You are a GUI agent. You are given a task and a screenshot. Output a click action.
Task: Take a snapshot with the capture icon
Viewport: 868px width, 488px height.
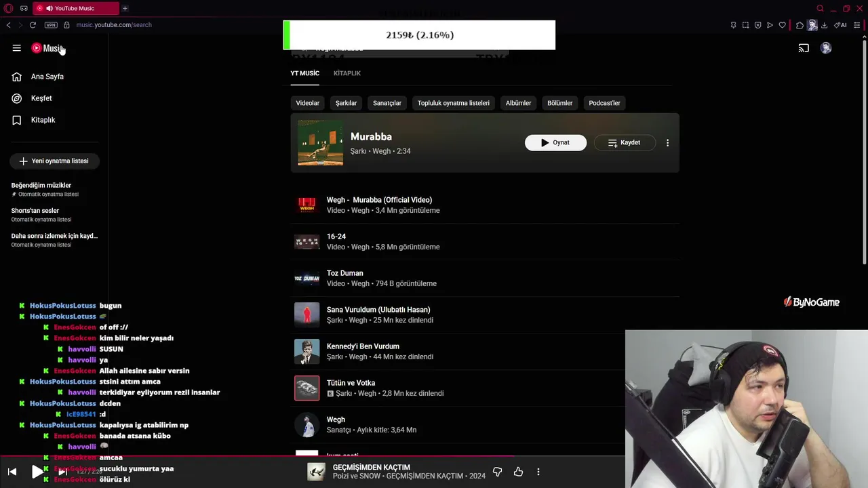click(x=745, y=25)
